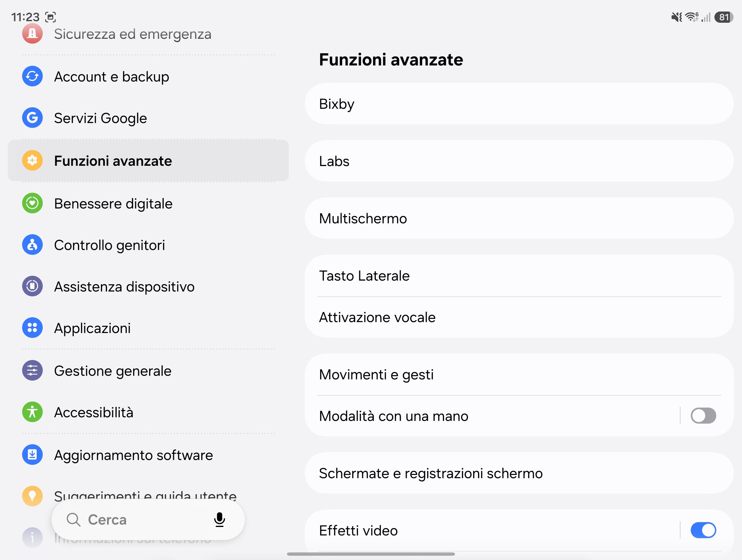
Task: Open Controllo genitori icon
Action: [x=32, y=245]
